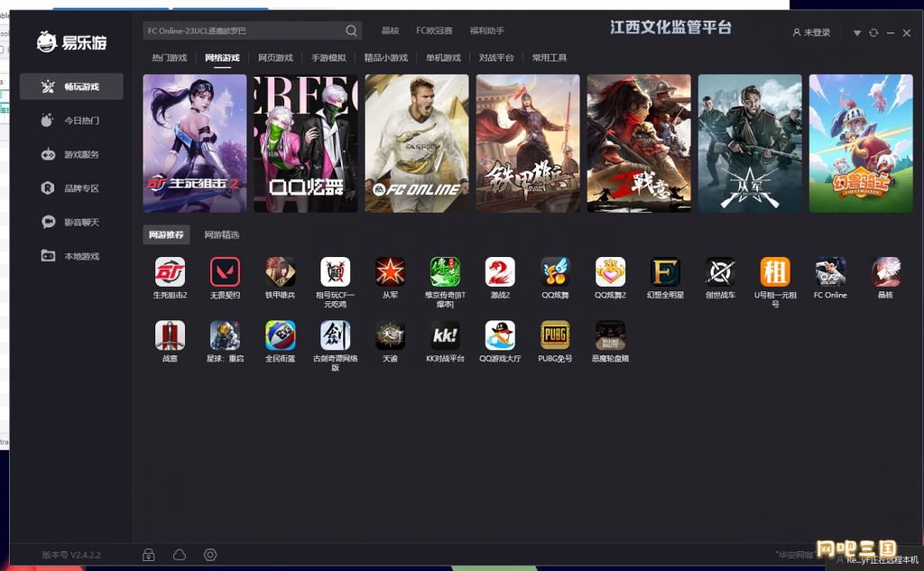Open the round settings icon in bottom bar

click(210, 555)
